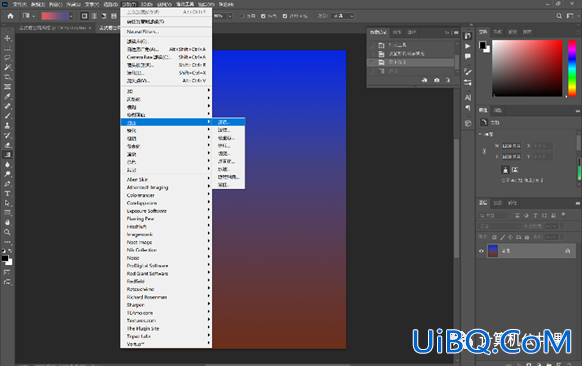
Task: Open the Comments panel speech-bubble icon
Action: pos(468,56)
